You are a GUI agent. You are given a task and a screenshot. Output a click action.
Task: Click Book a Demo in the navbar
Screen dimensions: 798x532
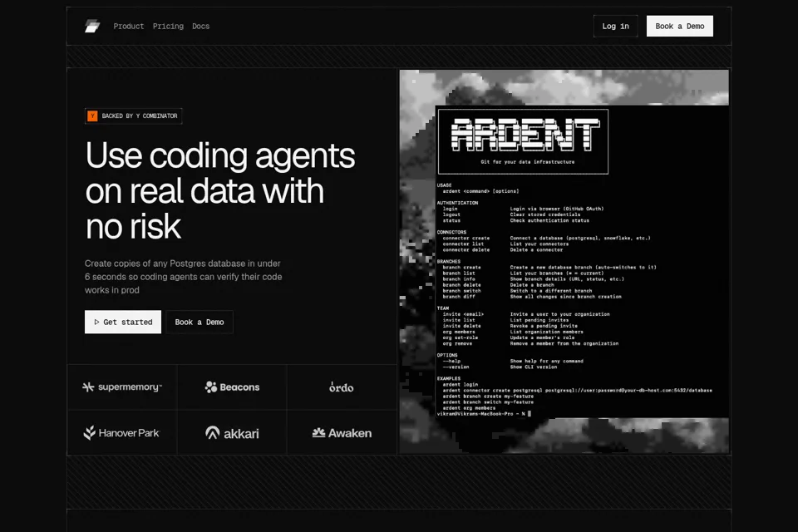(x=679, y=26)
